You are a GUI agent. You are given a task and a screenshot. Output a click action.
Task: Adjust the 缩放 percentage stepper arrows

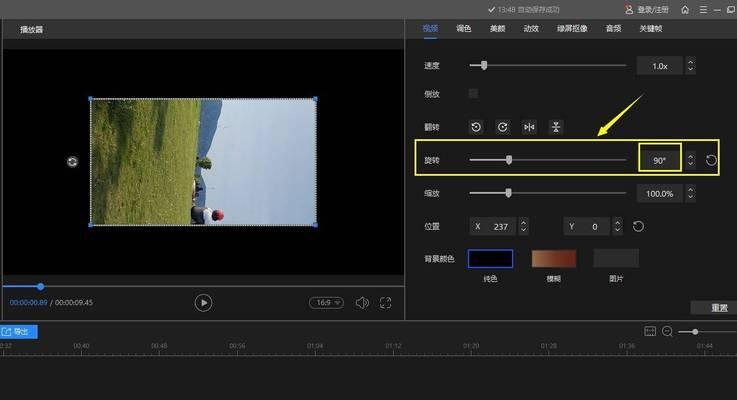tap(690, 193)
